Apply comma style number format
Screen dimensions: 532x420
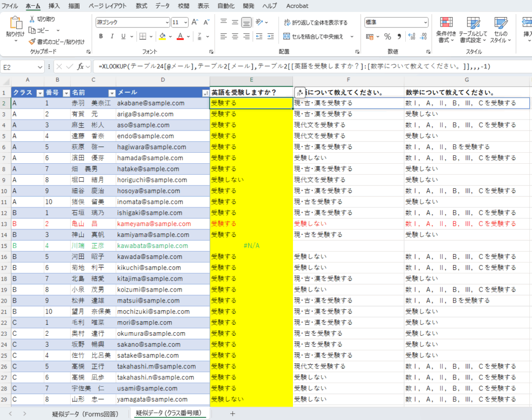(399, 37)
